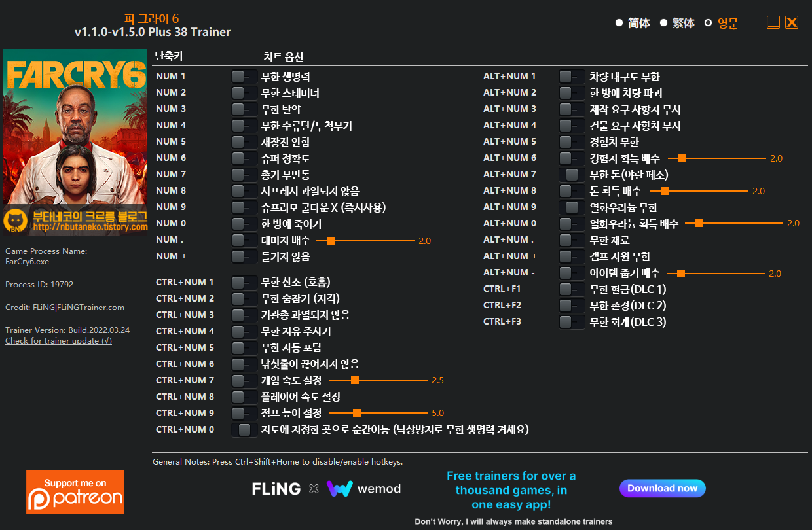Click the 지도에 지정한 곳으로 순간이동 button box
Viewport: 812px width, 530px height.
click(245, 430)
